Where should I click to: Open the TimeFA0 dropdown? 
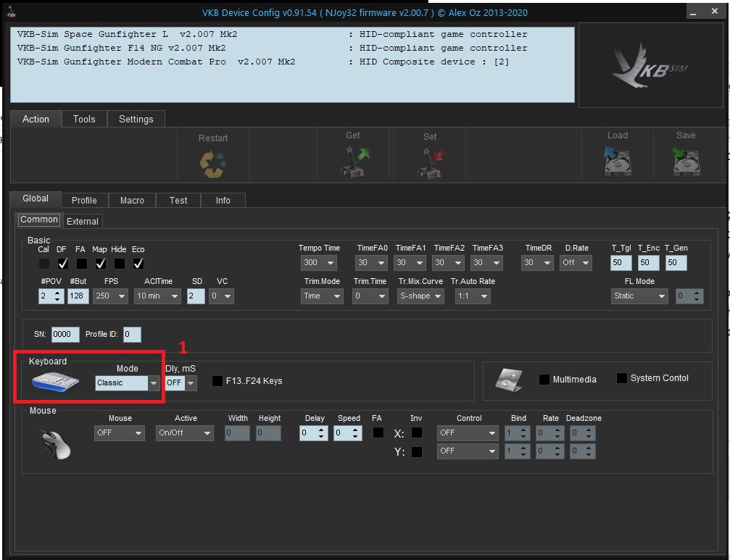pyautogui.click(x=371, y=263)
